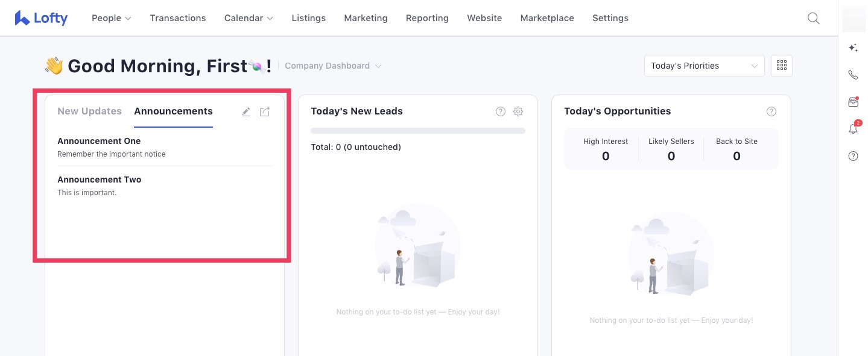This screenshot has height=356, width=868.
Task: Open the notifications bell icon
Action: coord(853,129)
